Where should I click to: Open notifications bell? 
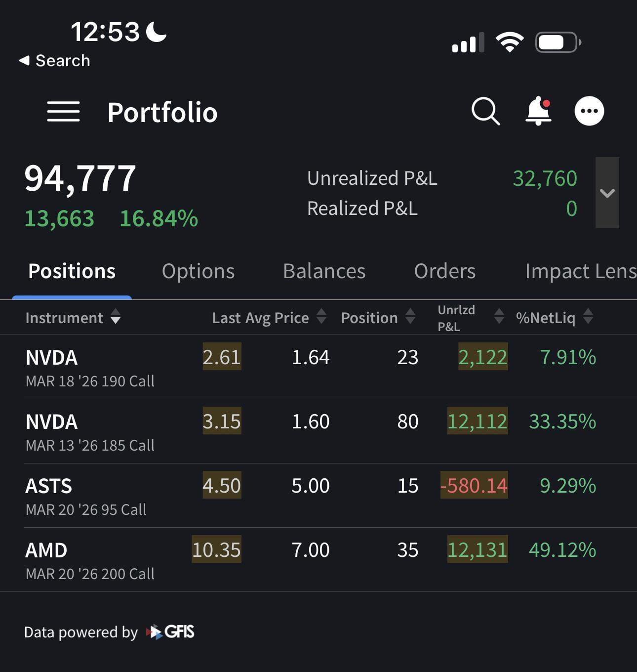(538, 111)
